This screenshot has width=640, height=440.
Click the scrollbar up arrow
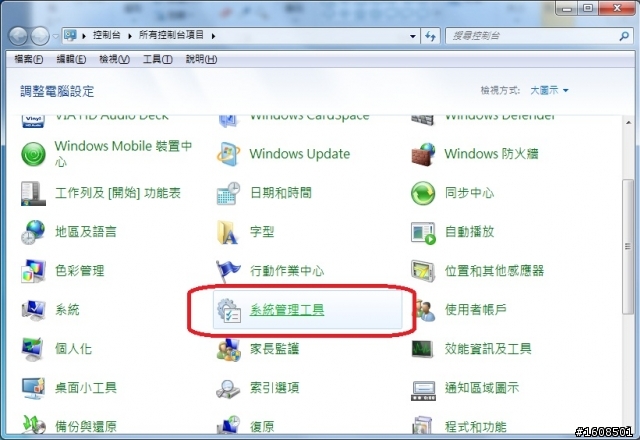pyautogui.click(x=628, y=122)
